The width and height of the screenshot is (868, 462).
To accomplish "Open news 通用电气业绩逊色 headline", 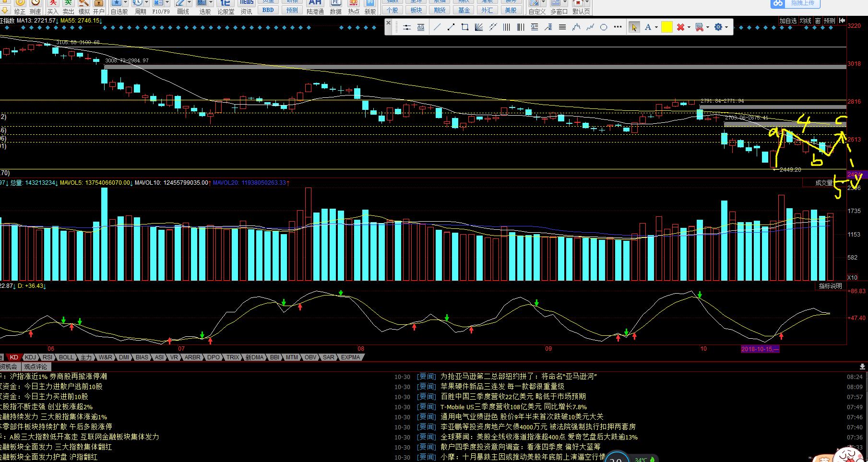I will (522, 417).
